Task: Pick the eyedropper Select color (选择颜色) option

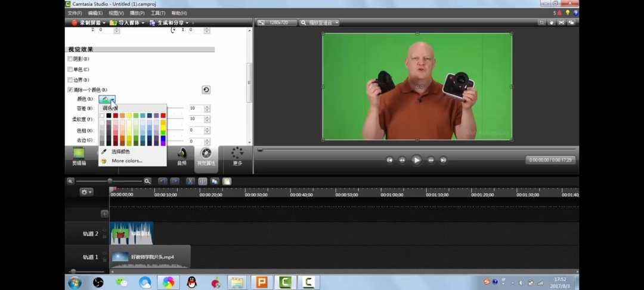Action: (120, 152)
